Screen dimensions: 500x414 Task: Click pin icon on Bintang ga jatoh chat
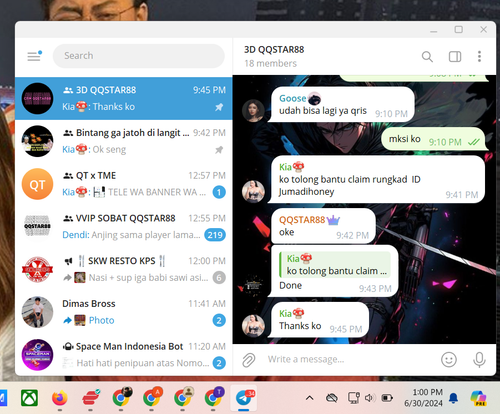[x=219, y=150]
